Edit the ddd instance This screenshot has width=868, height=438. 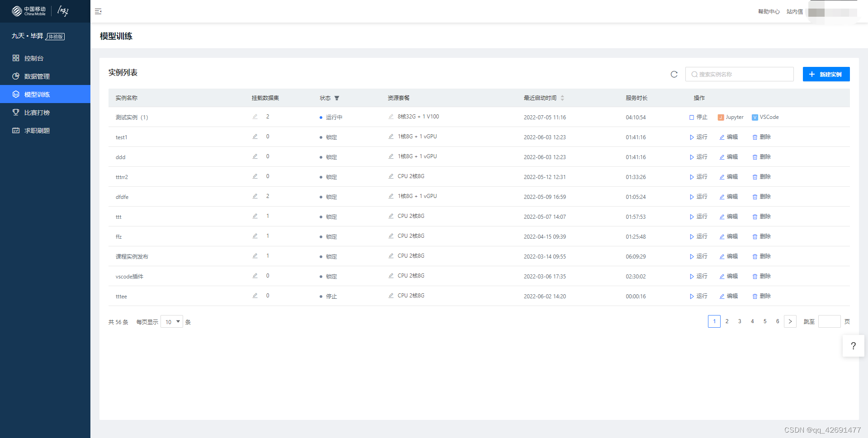[729, 157]
